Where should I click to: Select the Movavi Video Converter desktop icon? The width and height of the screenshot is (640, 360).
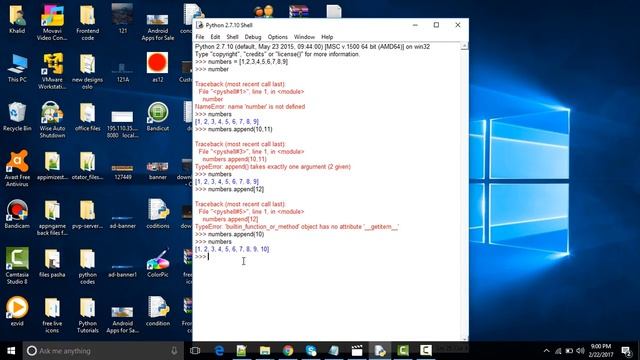tap(52, 22)
